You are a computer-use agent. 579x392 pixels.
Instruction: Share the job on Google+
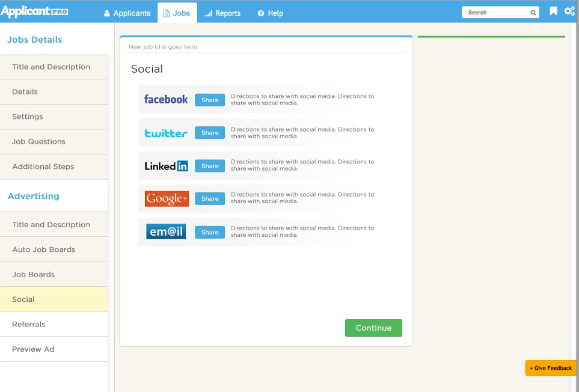pyautogui.click(x=210, y=198)
